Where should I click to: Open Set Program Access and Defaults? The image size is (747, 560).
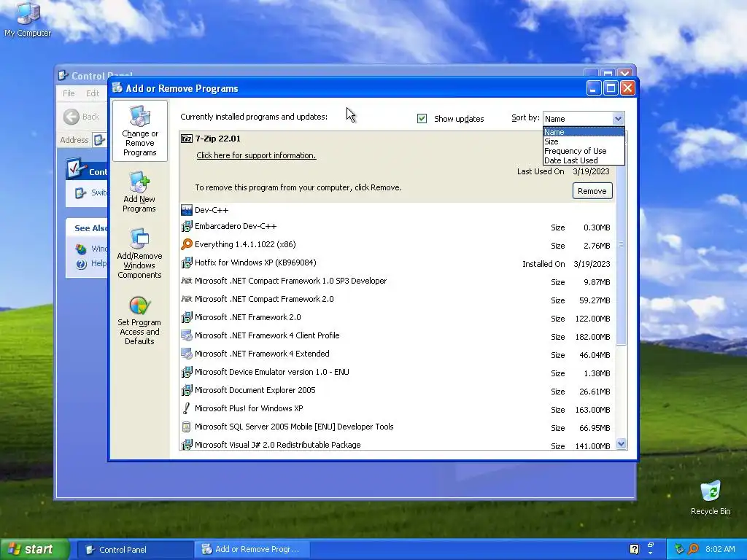click(x=139, y=320)
